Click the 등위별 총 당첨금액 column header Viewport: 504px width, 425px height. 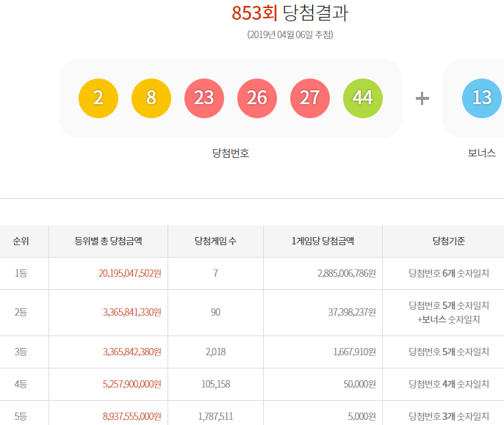tap(108, 241)
